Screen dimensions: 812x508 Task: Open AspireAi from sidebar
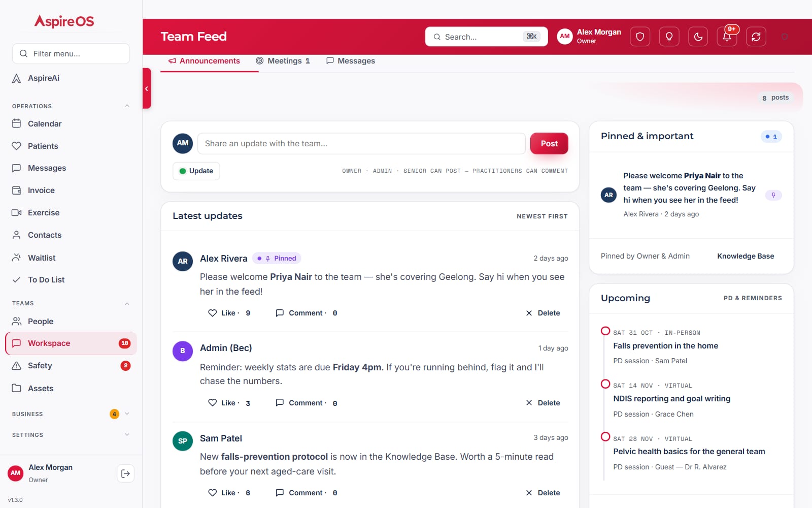pos(71,78)
